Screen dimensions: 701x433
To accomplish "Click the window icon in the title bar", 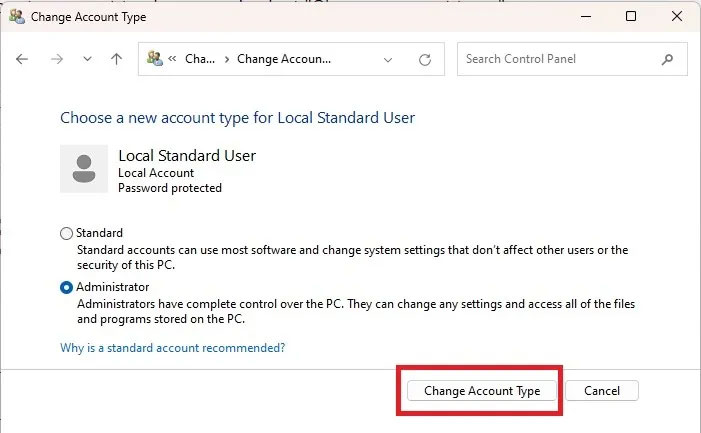I will 16,16.
